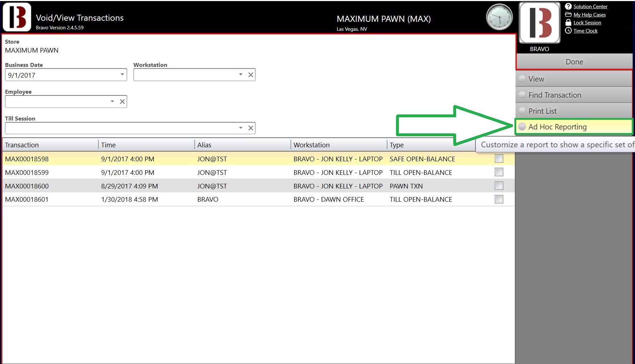Sort by the Transaction column header
The height and width of the screenshot is (364, 635).
(x=50, y=145)
